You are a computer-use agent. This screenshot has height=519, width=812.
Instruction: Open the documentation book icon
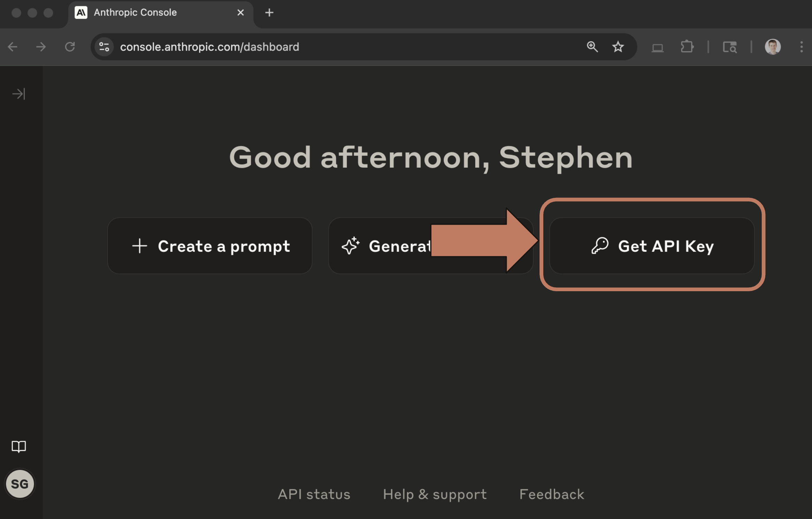(x=19, y=447)
